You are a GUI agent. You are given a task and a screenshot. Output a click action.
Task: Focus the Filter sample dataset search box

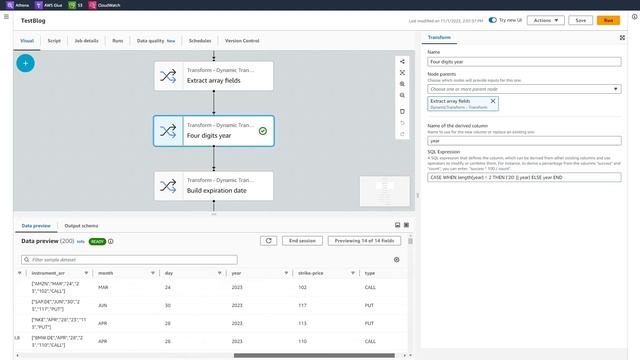coord(129,260)
